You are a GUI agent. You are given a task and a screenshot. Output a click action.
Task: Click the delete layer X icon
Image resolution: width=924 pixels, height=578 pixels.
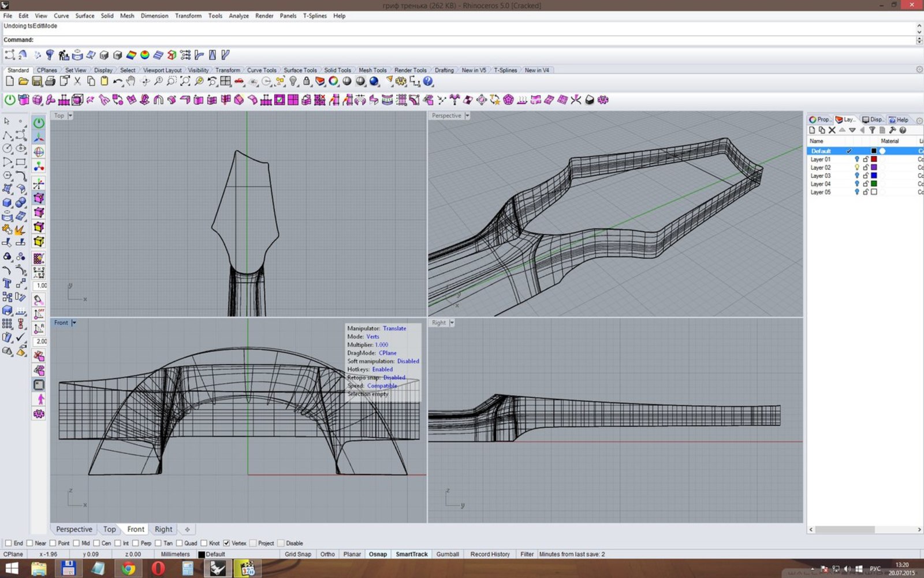click(832, 130)
